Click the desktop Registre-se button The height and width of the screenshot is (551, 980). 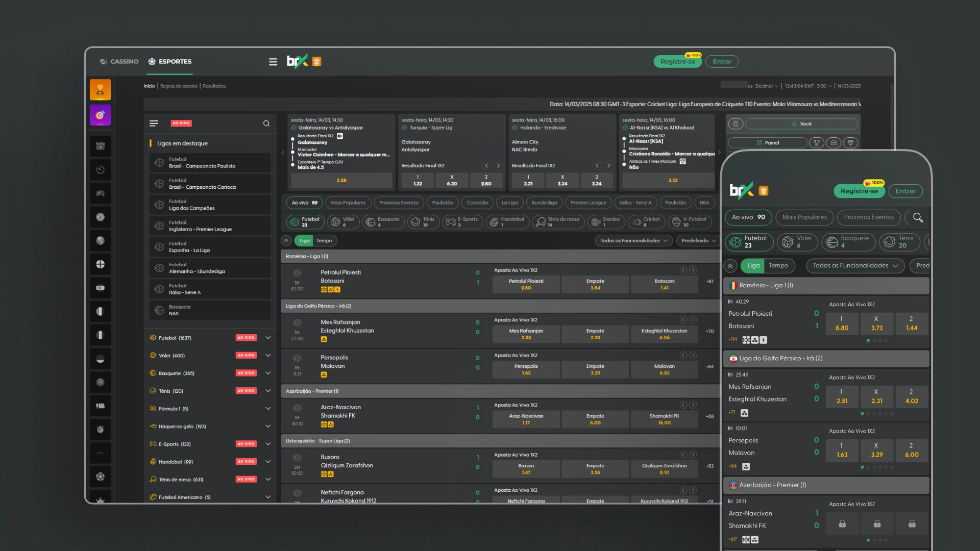point(677,62)
